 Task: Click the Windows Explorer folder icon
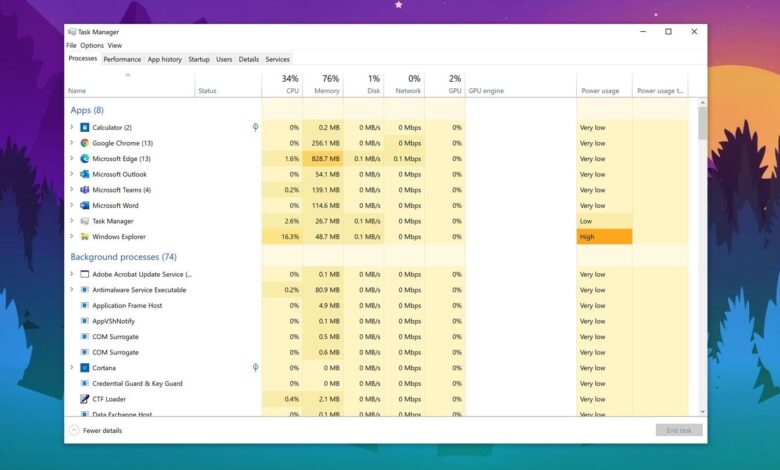(85, 237)
